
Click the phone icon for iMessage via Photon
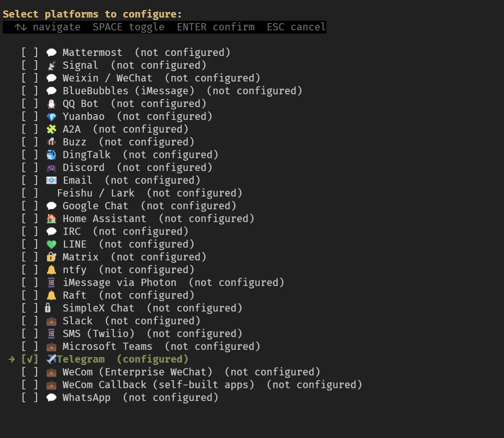[52, 283]
